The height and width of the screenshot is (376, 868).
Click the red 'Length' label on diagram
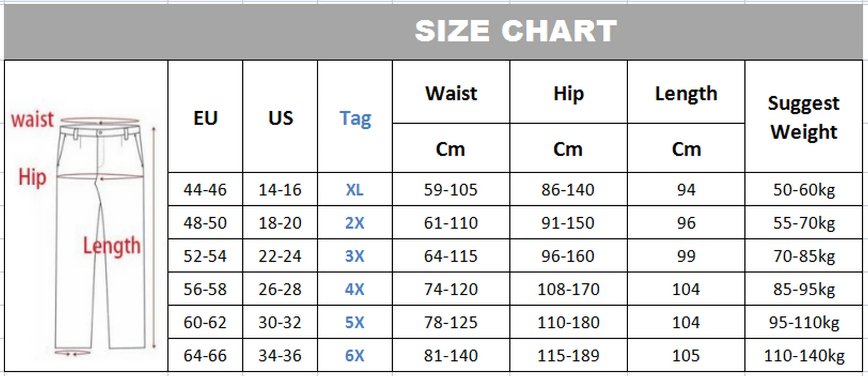pos(112,246)
